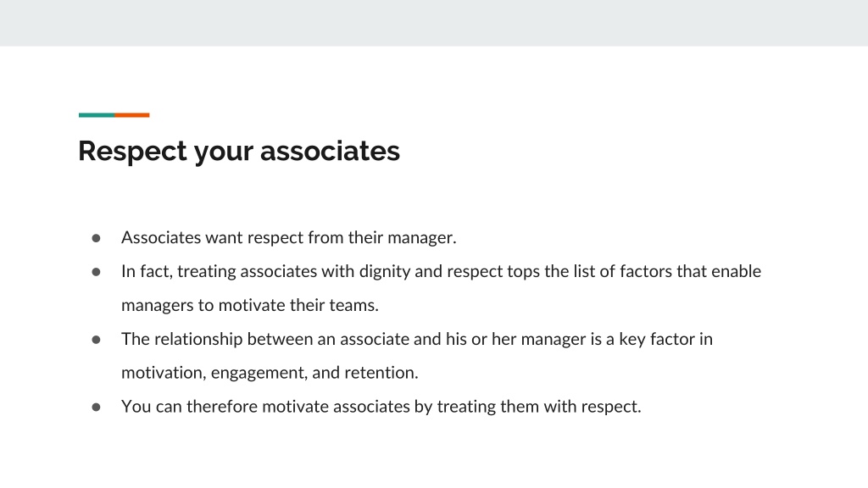Click the line 'Associates want respect from their manager.'

[289, 238]
